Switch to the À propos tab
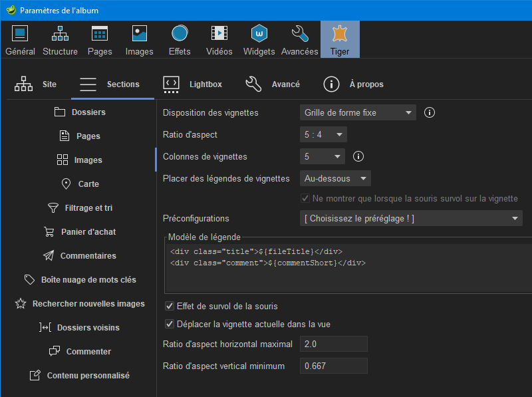The image size is (532, 397). tap(353, 84)
